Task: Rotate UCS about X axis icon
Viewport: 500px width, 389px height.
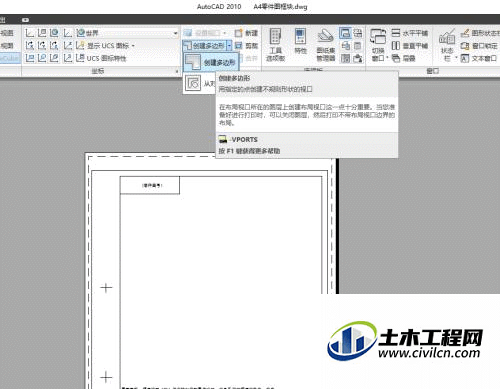Action: [30, 45]
